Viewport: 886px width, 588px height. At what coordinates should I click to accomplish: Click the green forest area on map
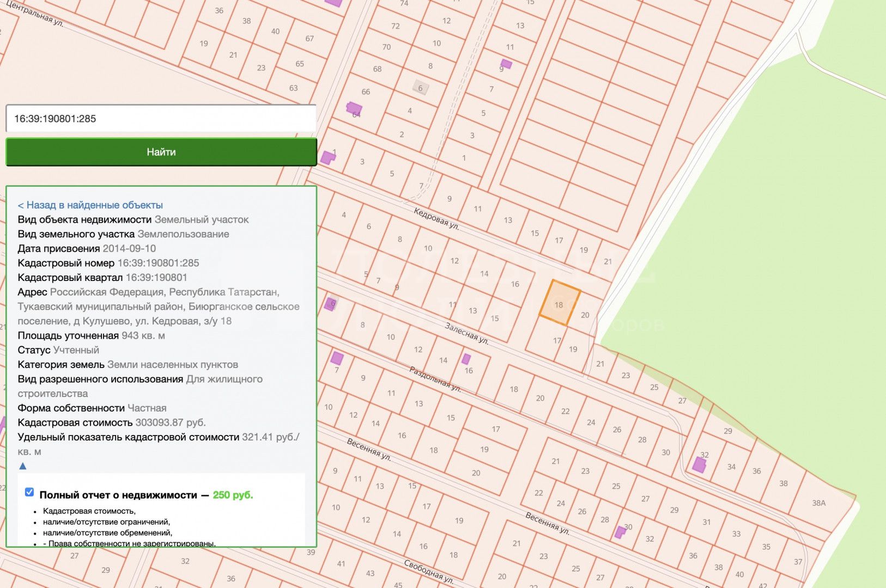tap(774, 245)
